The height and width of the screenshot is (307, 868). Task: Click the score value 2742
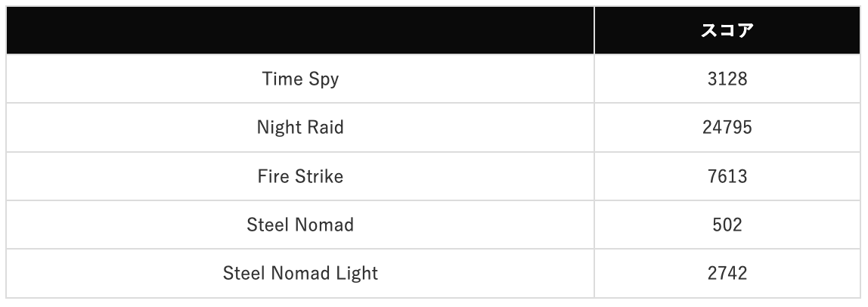point(727,273)
